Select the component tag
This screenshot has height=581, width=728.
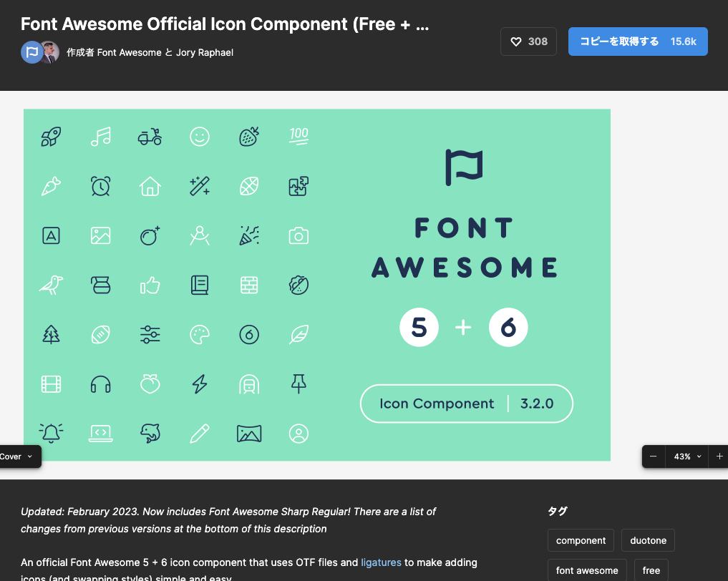[581, 540]
